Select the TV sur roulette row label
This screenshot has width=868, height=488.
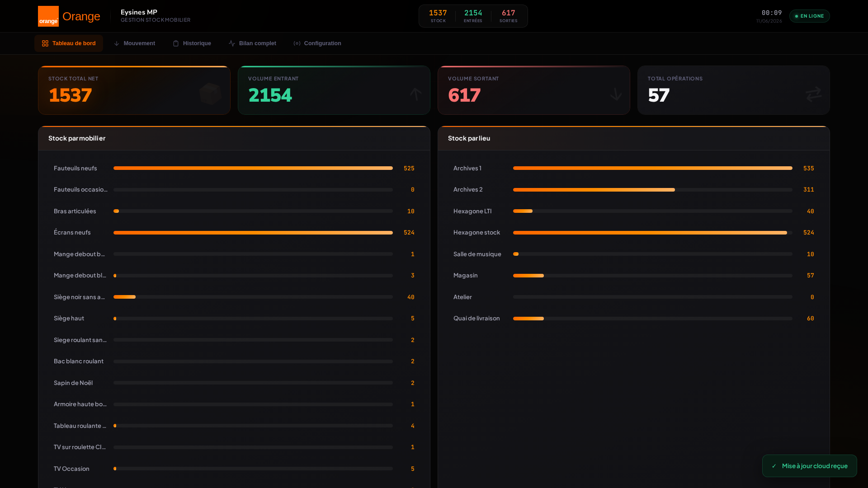tap(80, 447)
